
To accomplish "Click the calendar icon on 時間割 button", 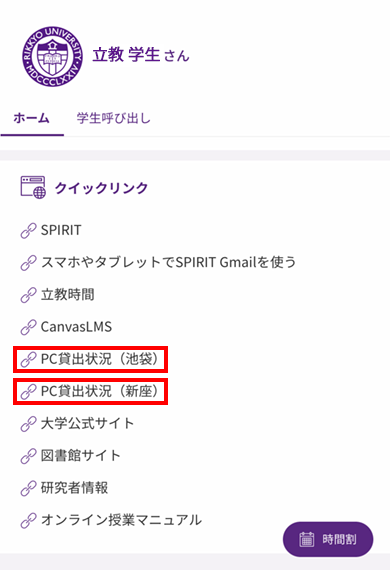I will (306, 539).
